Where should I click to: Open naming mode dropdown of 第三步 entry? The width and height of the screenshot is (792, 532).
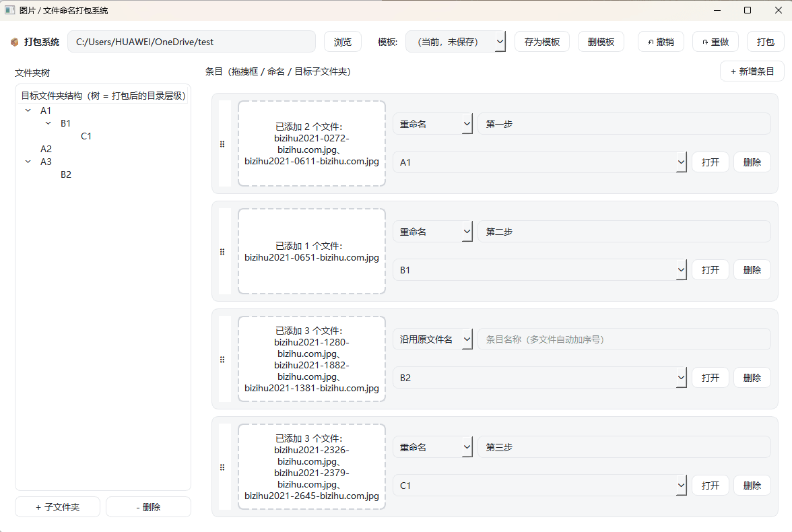click(x=432, y=447)
